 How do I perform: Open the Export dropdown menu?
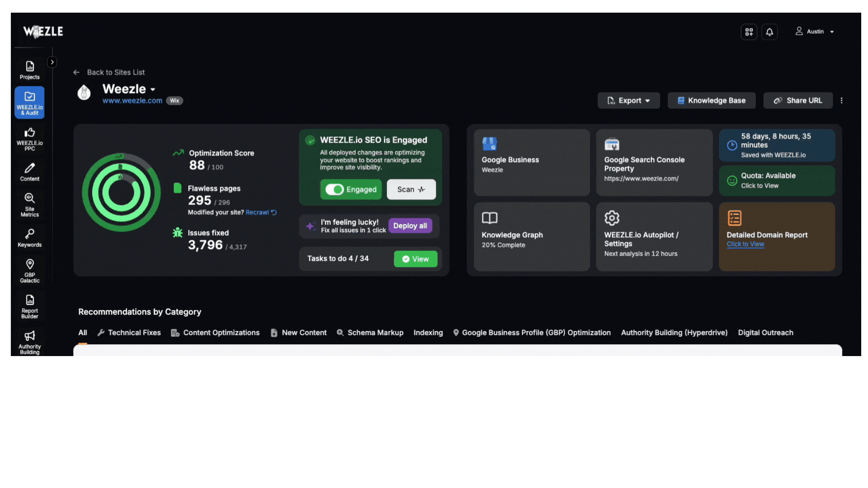click(628, 100)
